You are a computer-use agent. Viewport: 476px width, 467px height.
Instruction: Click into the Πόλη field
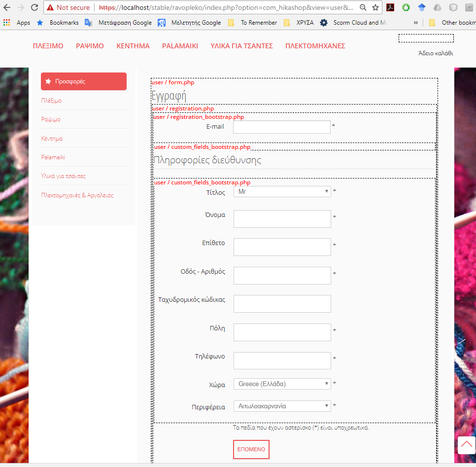(x=282, y=332)
